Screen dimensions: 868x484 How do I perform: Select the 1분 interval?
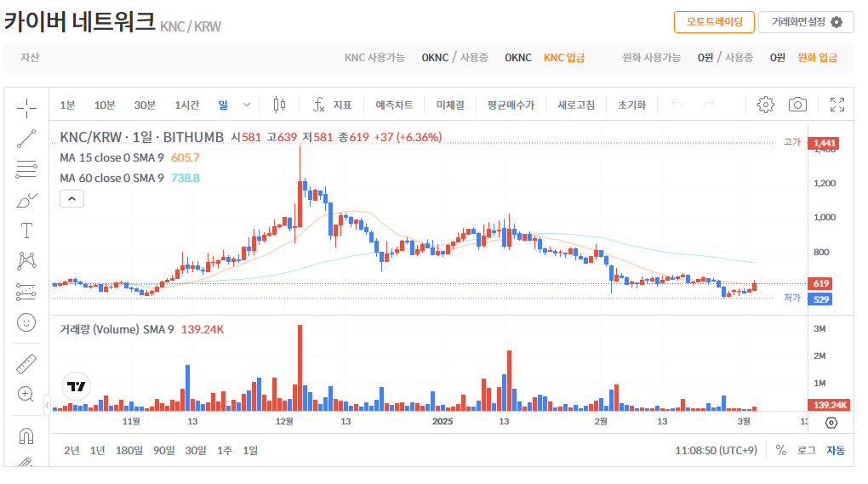point(67,105)
